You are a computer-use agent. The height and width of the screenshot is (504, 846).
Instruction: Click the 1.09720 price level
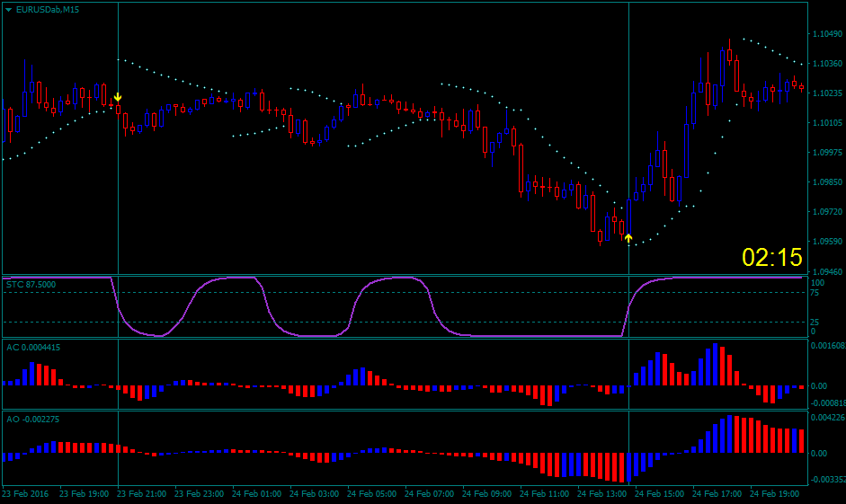(x=827, y=212)
